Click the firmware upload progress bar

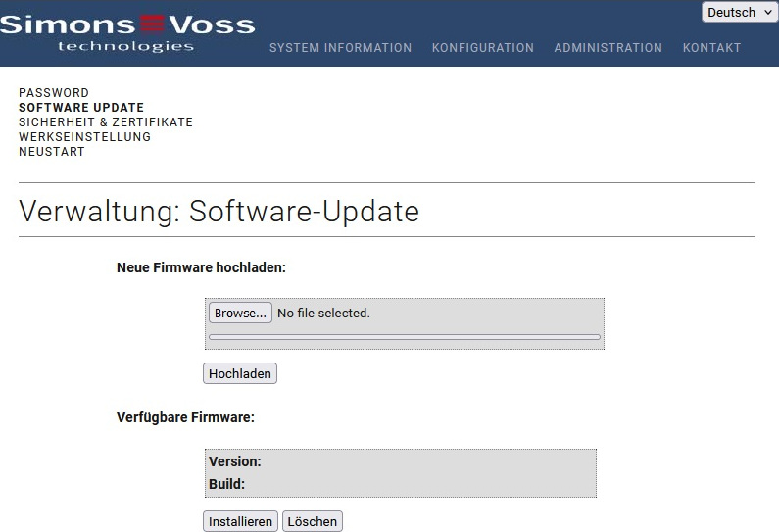coord(404,336)
